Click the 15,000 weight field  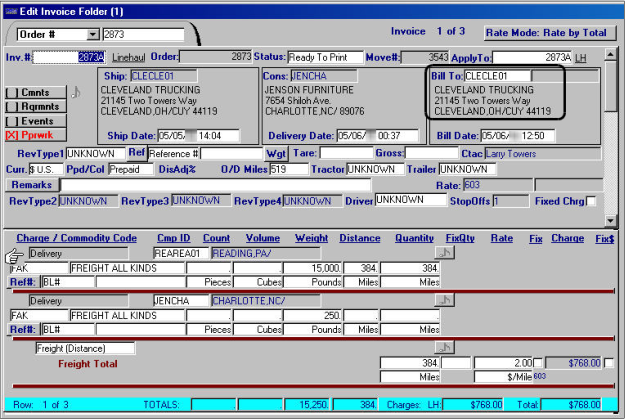click(312, 268)
